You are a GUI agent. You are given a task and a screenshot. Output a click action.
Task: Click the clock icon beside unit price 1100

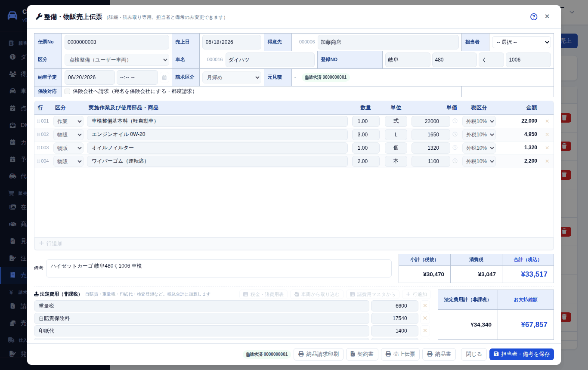(x=455, y=161)
